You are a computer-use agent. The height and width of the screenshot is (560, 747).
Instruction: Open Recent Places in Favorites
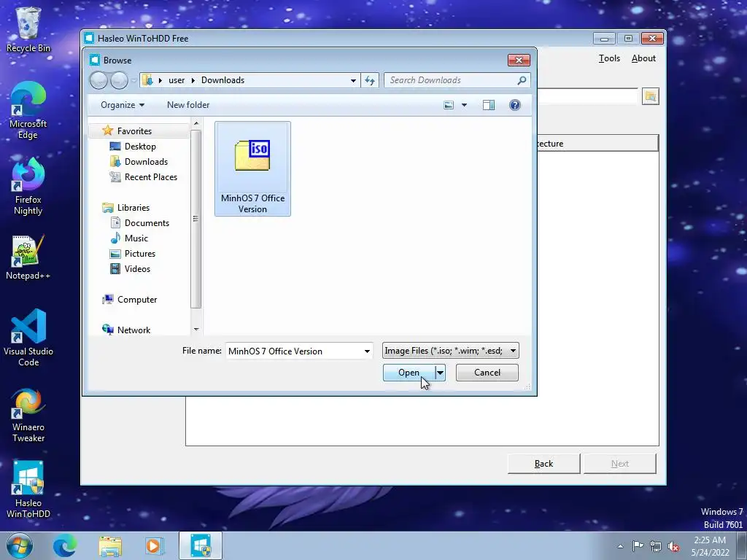tap(150, 176)
